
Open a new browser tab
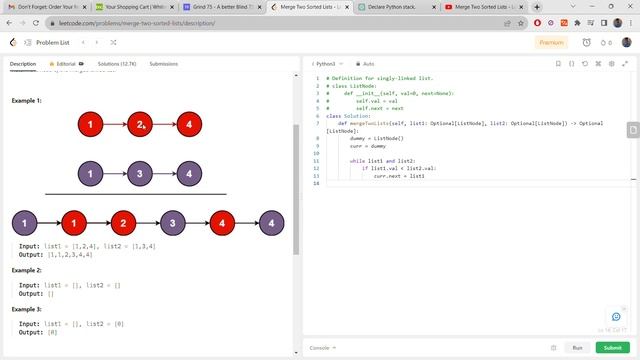(537, 7)
